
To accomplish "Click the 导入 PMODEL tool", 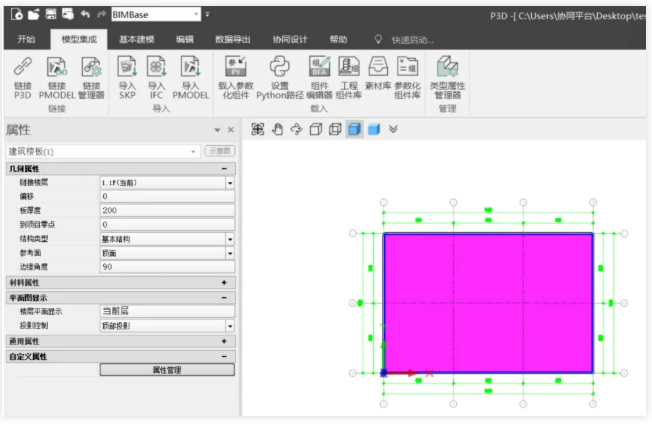I will 191,78.
